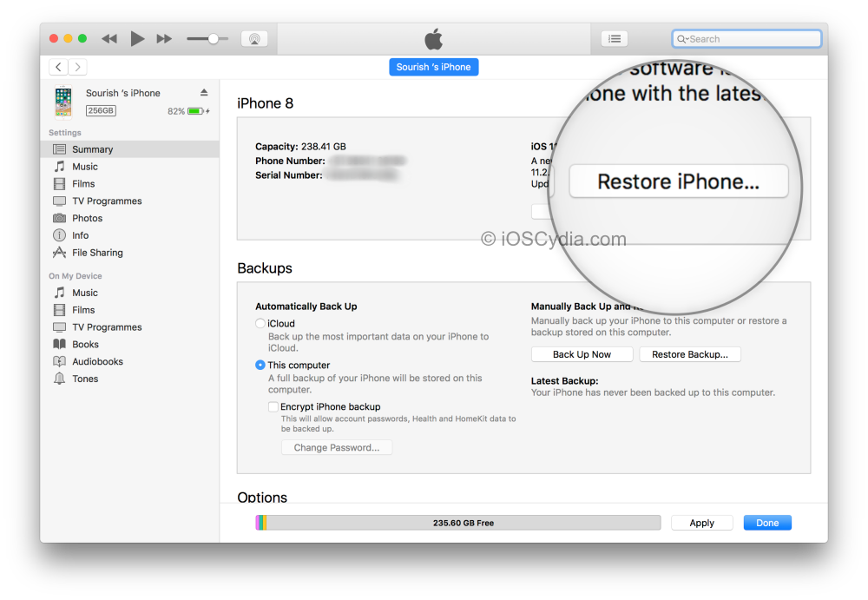This screenshot has width=868, height=600.
Task: Open Books on the device
Action: 130,344
